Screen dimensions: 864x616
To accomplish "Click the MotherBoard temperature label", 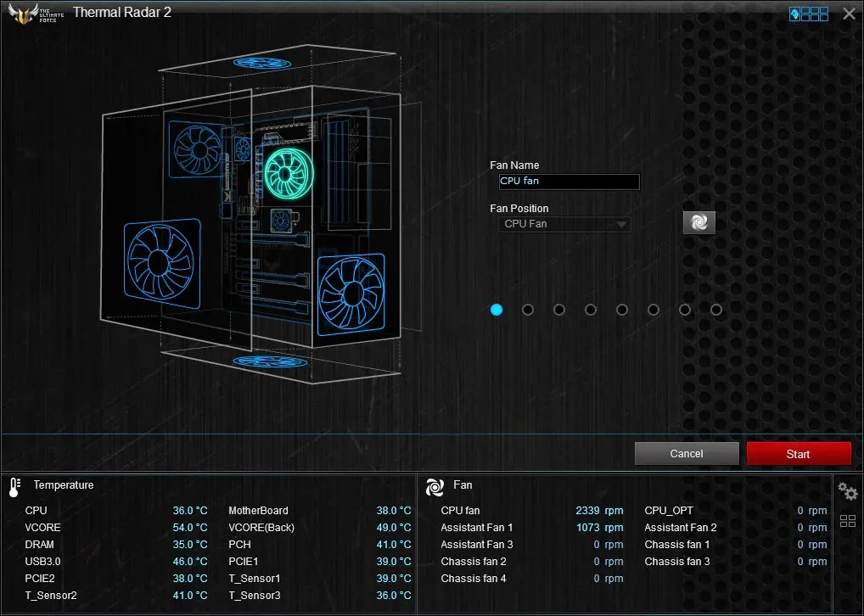I will [x=258, y=511].
